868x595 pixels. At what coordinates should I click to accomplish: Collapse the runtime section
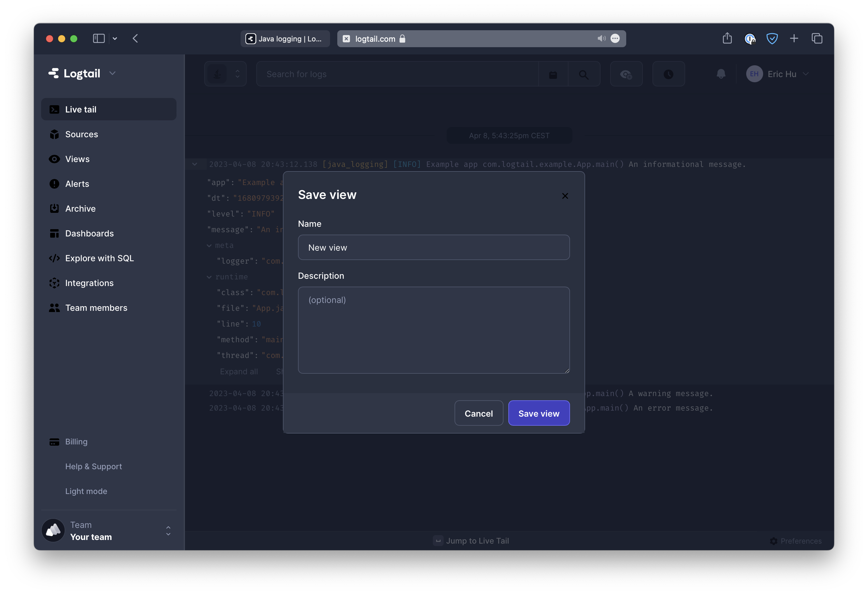tap(209, 277)
